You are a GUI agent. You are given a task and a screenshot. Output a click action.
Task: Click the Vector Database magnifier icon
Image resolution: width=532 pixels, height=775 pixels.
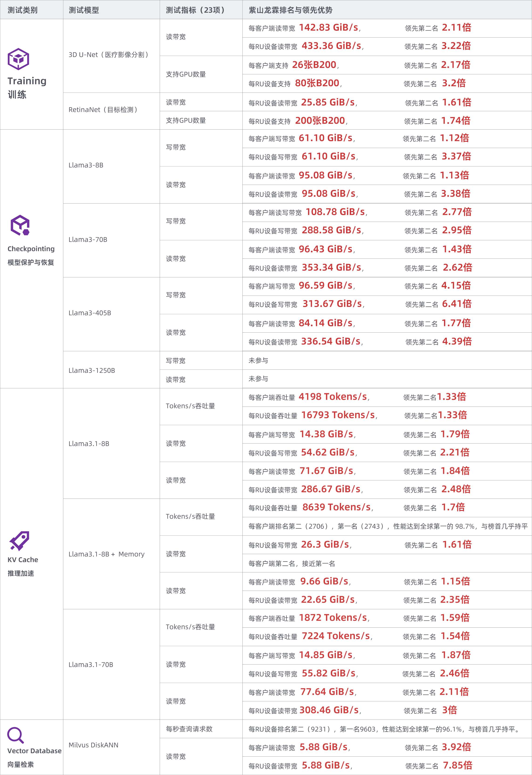pos(15,735)
